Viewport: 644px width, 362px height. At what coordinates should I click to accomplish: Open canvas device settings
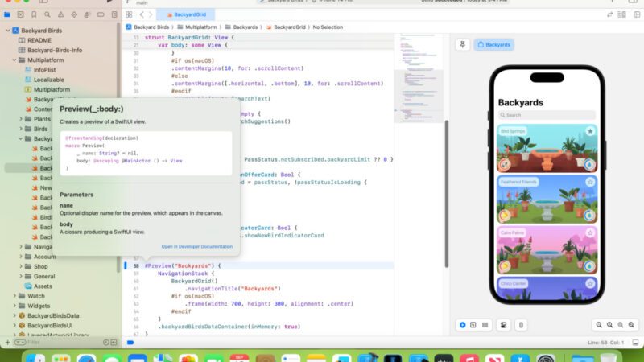coord(504,325)
